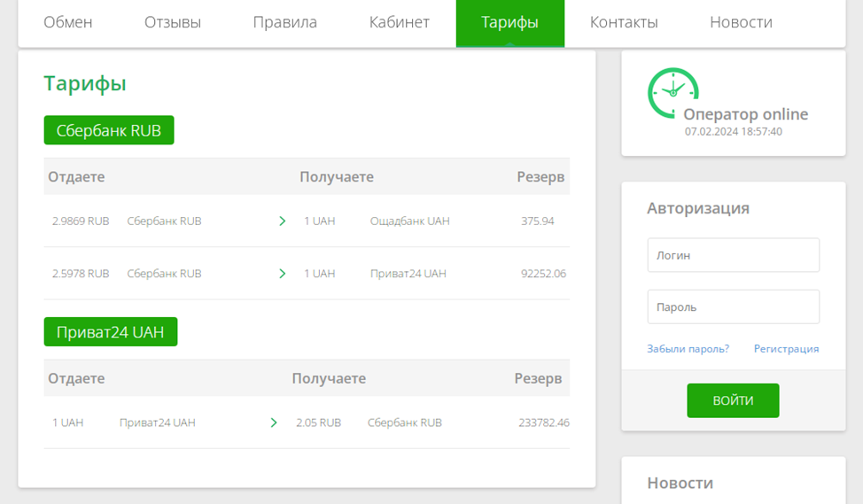Image resolution: width=863 pixels, height=504 pixels.
Task: Click the Сбербанк RUB green button
Action: pos(109,130)
